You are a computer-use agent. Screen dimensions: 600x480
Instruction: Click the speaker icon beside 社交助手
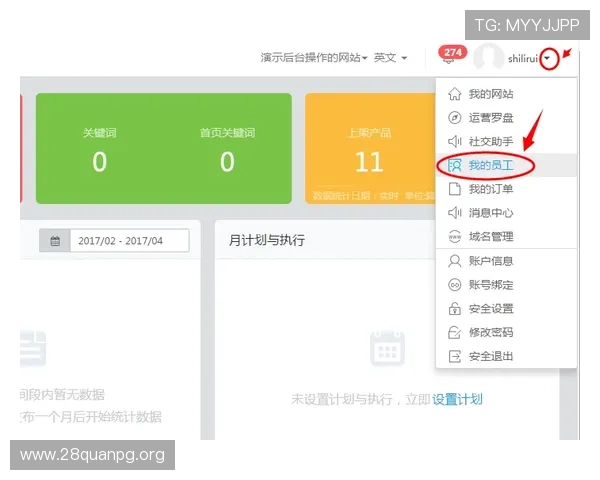(454, 141)
